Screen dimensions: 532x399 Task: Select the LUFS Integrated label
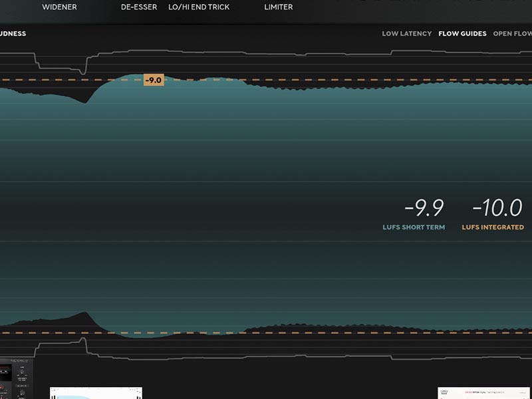[x=493, y=227]
